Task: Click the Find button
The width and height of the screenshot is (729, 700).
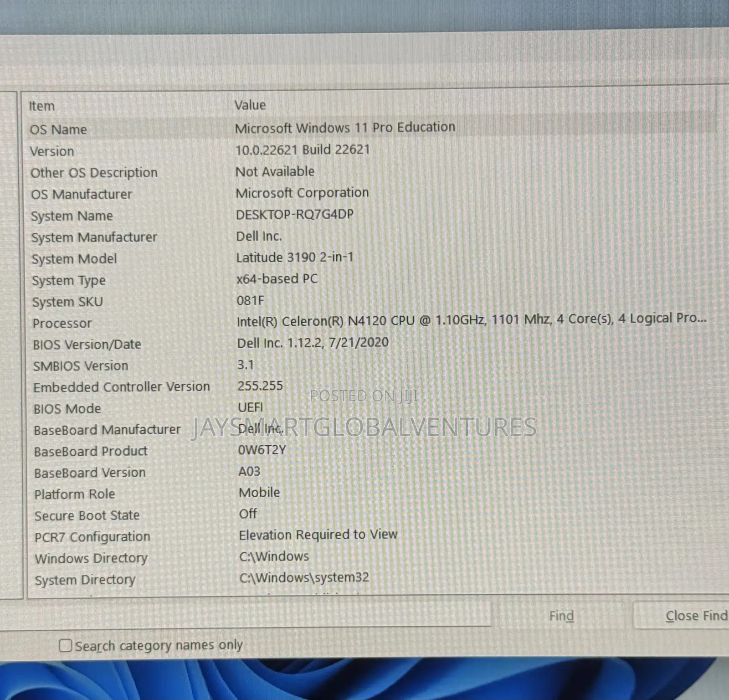Action: 561,616
